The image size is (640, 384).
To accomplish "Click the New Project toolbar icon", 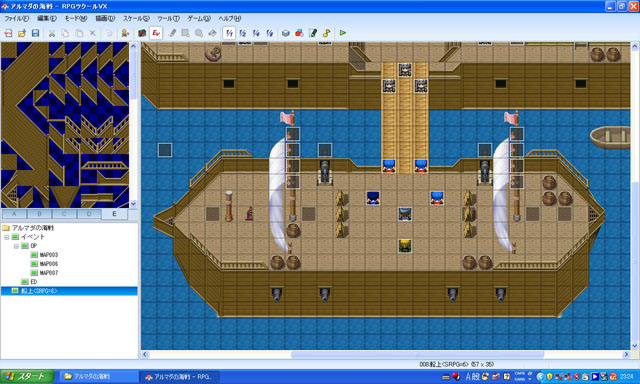I will [x=8, y=33].
